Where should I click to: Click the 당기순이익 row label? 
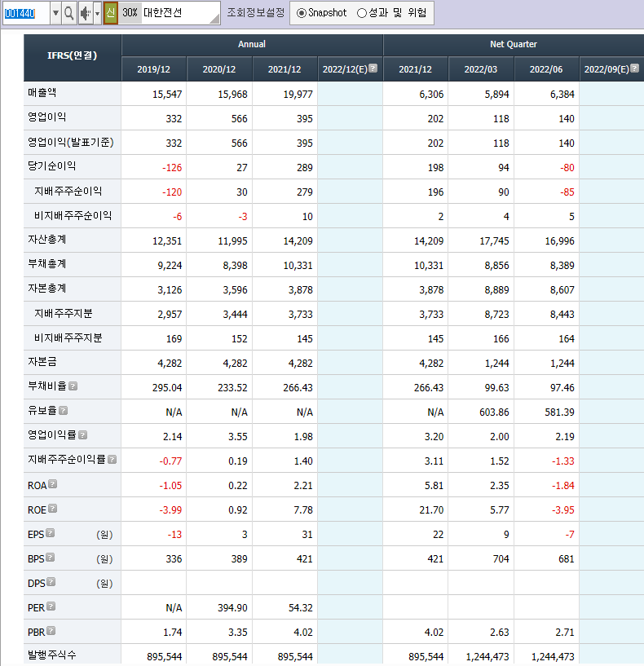coord(52,166)
